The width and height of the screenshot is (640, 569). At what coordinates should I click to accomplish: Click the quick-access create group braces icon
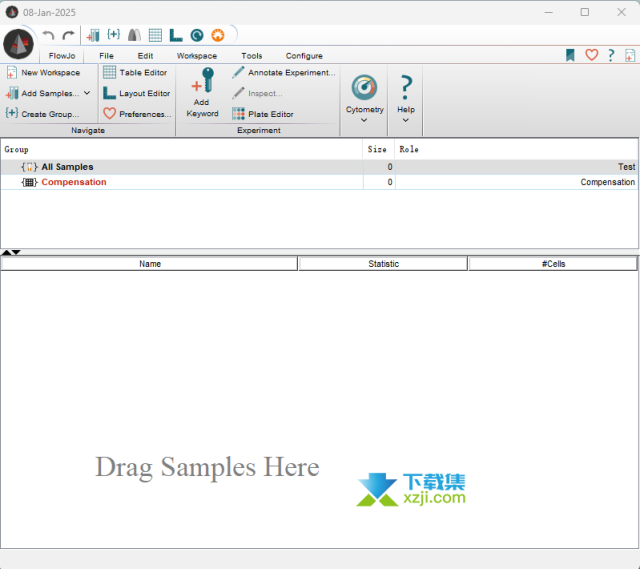point(113,35)
